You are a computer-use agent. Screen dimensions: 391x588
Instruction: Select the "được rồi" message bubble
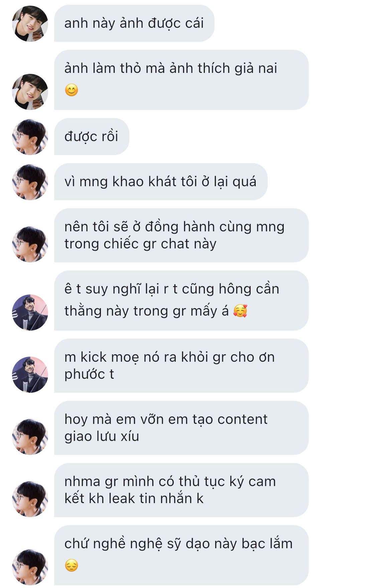(92, 136)
